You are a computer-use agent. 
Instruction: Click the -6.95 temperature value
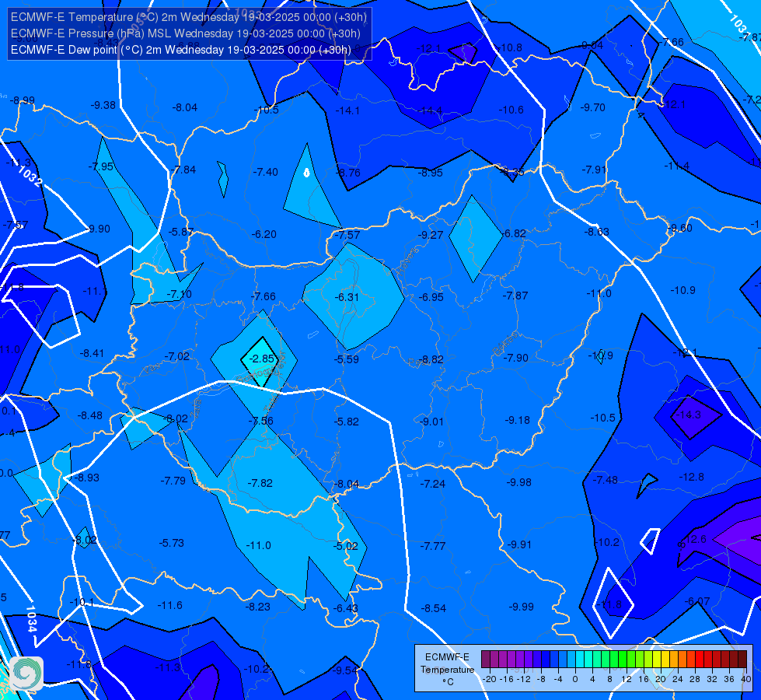click(431, 297)
